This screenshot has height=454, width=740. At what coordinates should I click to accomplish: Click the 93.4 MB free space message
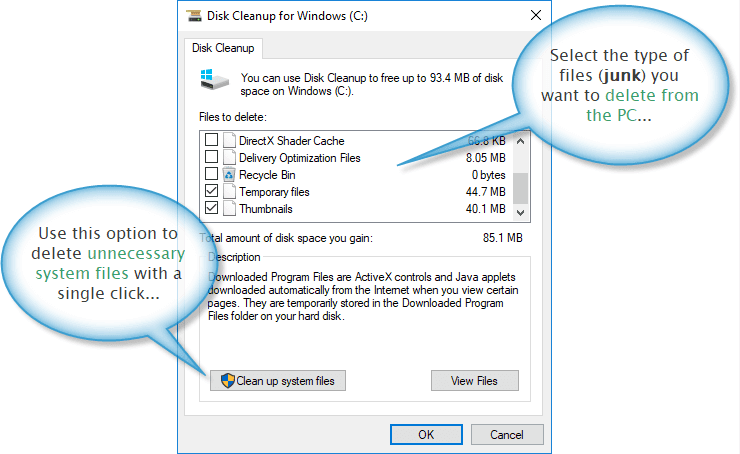coord(372,84)
